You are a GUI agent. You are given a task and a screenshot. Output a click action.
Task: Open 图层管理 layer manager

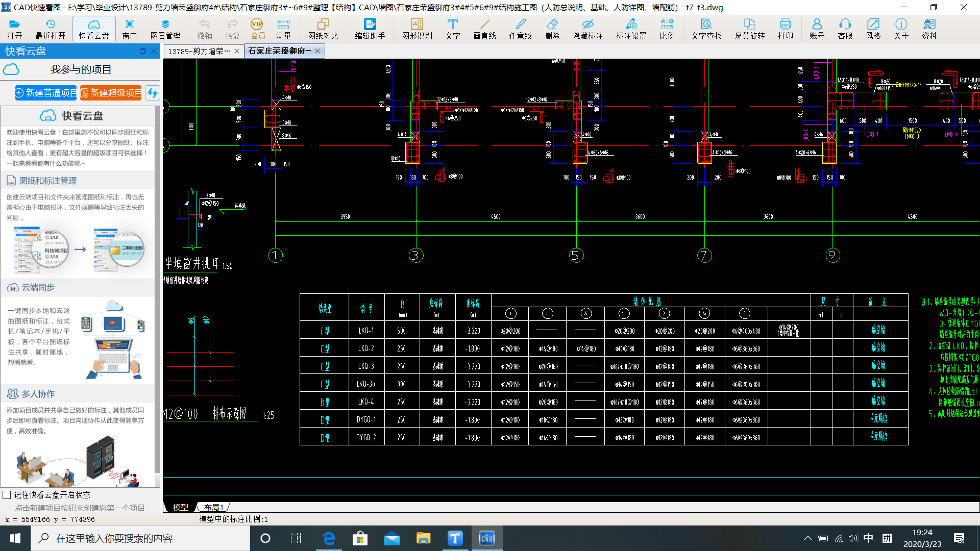(165, 29)
